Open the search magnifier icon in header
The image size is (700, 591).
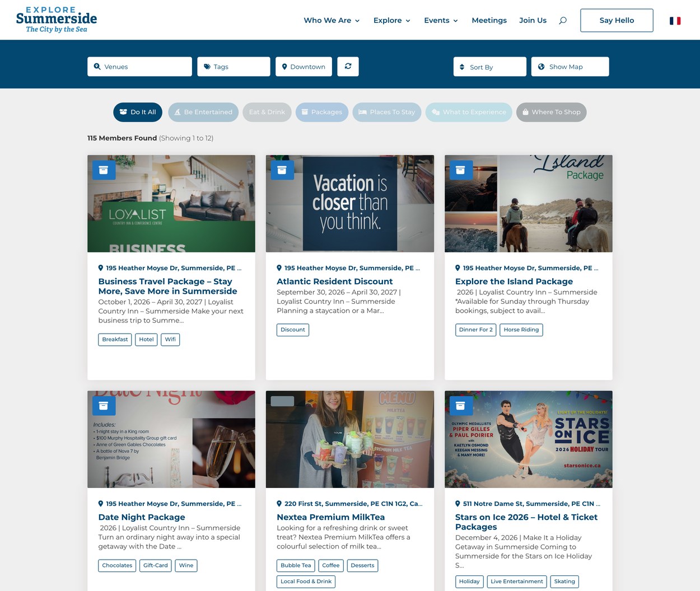[x=563, y=20]
